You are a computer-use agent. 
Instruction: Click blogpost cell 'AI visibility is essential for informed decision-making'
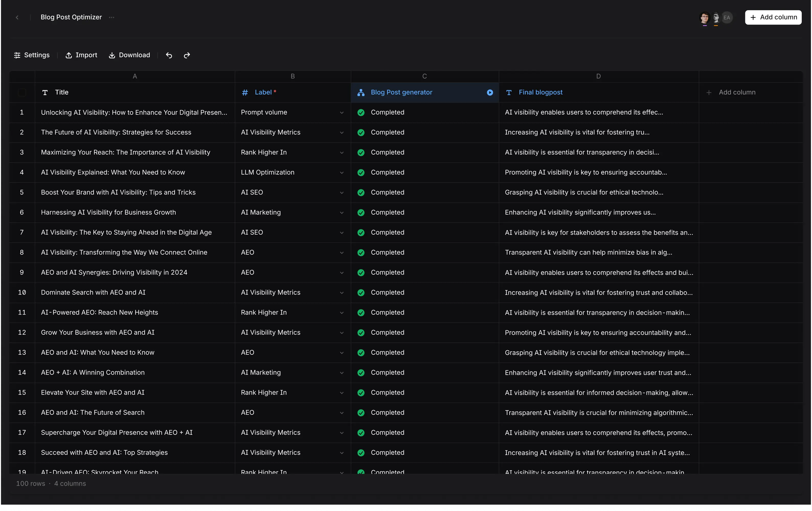(599, 393)
